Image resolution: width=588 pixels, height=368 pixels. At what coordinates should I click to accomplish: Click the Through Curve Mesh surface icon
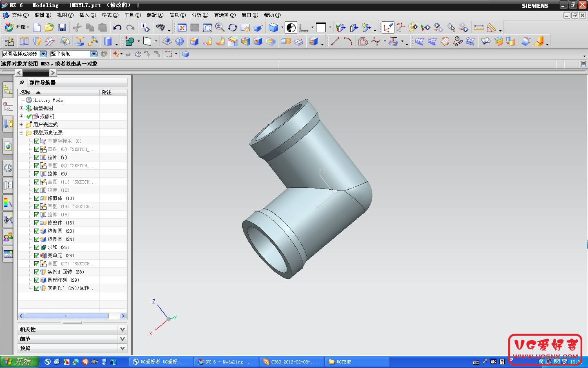(x=432, y=41)
